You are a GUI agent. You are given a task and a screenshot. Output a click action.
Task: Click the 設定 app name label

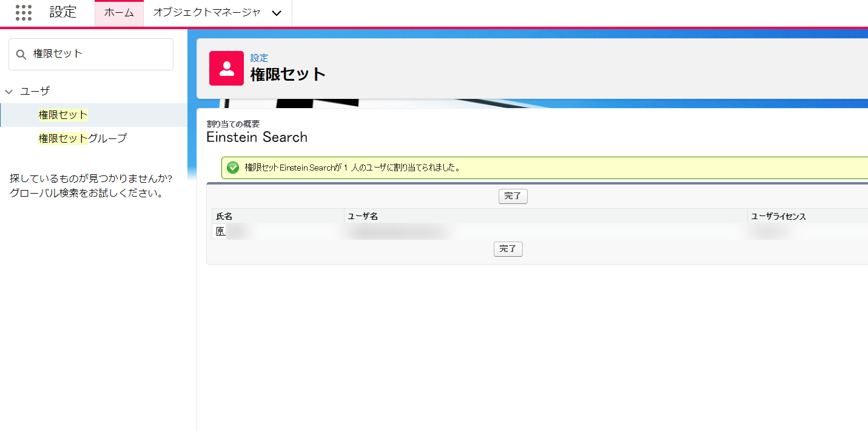click(x=63, y=12)
